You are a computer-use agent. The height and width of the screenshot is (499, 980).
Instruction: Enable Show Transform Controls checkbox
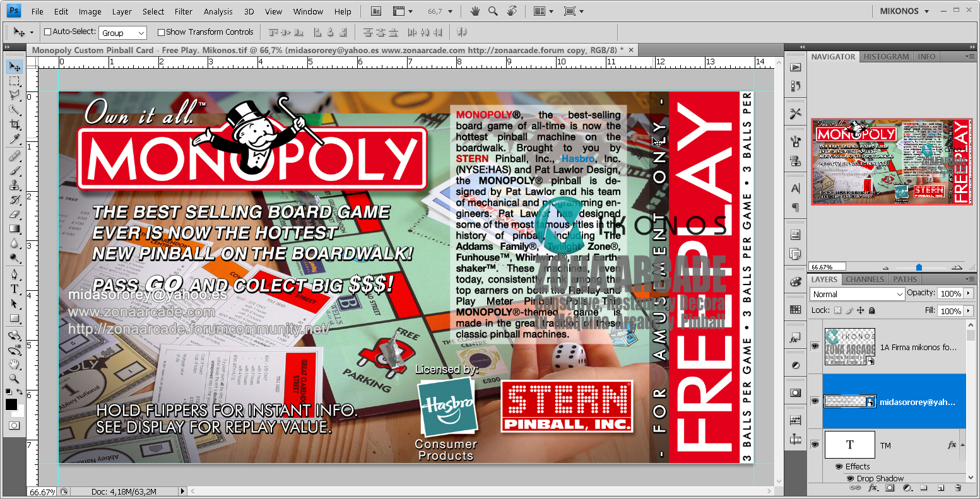click(x=161, y=32)
